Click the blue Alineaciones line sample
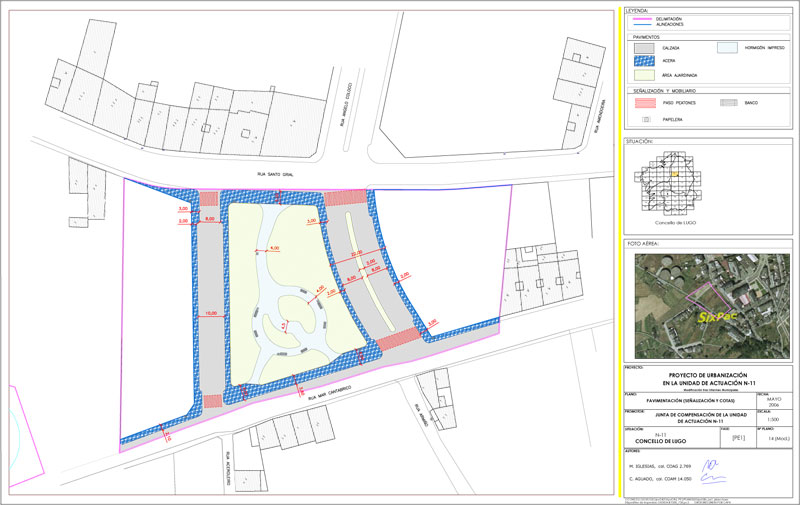Viewport: 800px width, 505px height. (x=645, y=23)
